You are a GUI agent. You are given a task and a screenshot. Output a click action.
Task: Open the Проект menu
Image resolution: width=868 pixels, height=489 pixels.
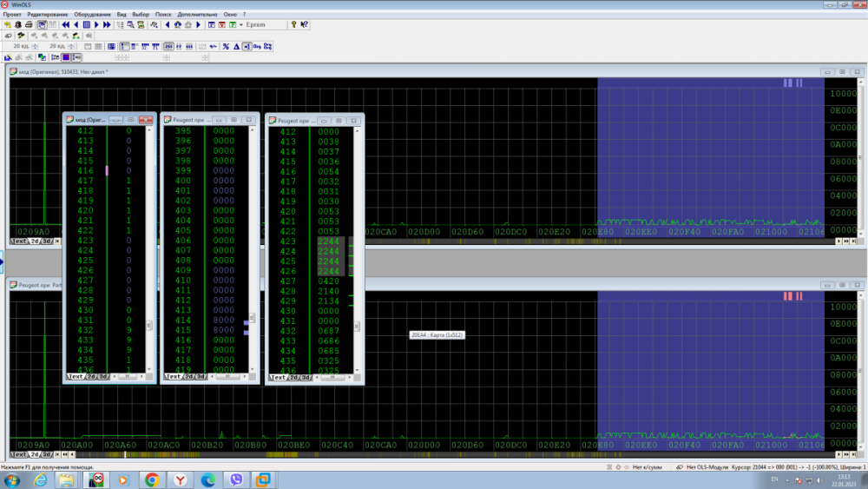[x=11, y=15]
